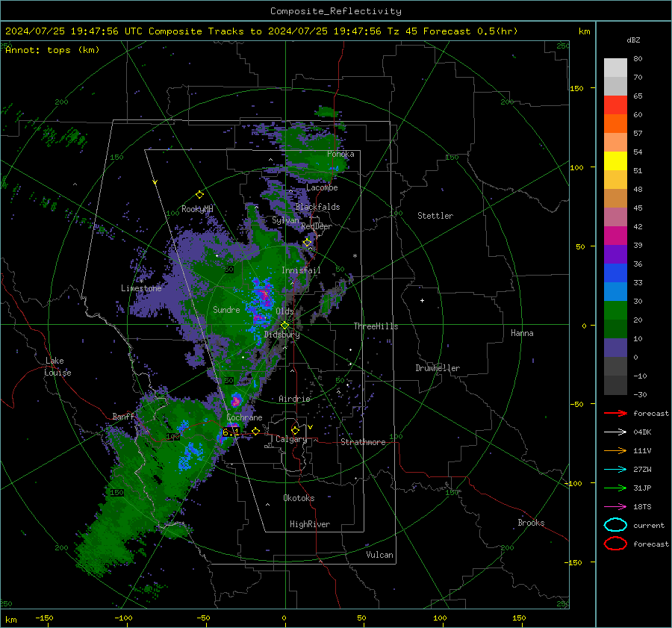
Task: Click the Blackfalds label
Action: coord(317,207)
